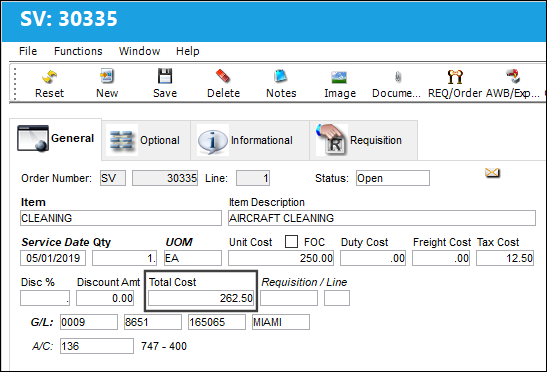The height and width of the screenshot is (372, 547).
Task: Click the Requisition / Line label
Action: 304,282
